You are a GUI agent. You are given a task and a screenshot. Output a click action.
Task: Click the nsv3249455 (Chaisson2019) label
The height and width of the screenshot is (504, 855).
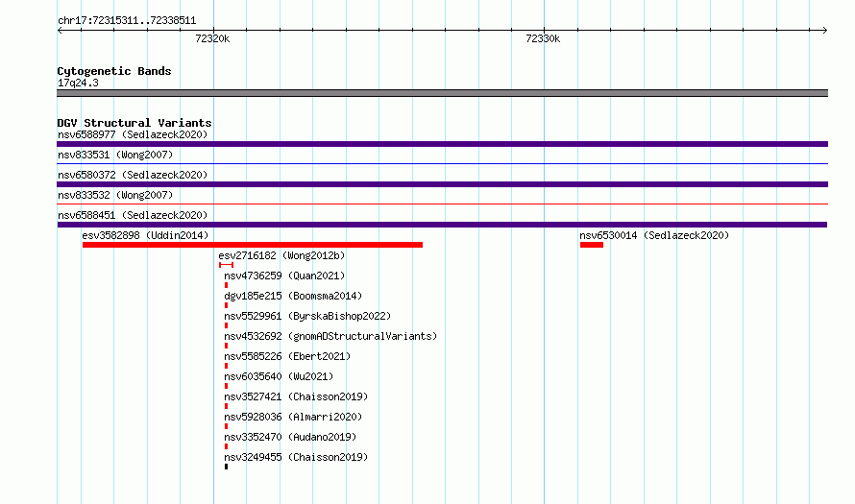tap(296, 457)
